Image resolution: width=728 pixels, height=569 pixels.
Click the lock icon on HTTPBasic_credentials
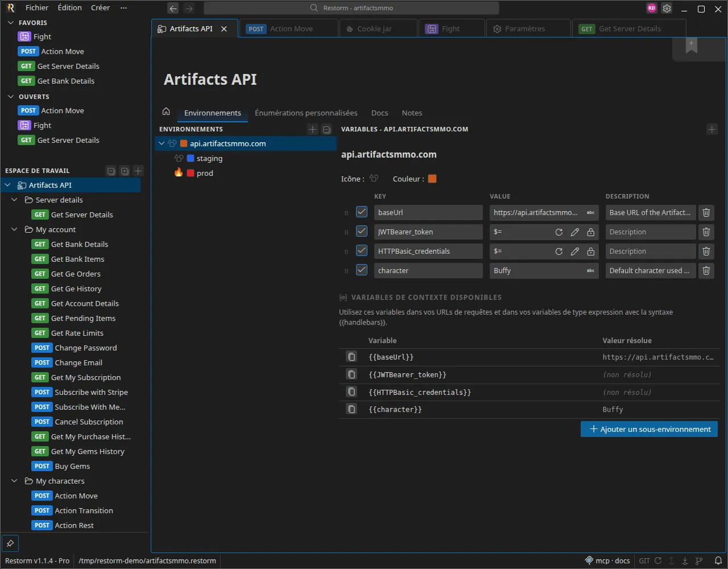(x=591, y=251)
